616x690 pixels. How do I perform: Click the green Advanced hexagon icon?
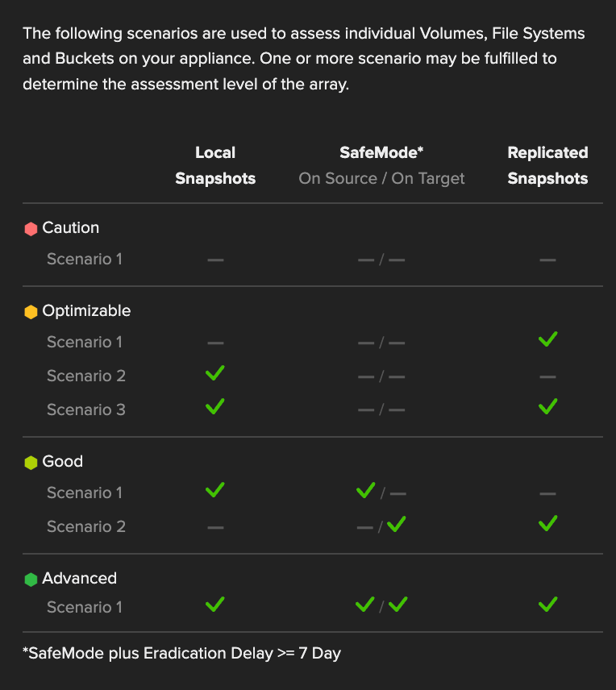(31, 580)
